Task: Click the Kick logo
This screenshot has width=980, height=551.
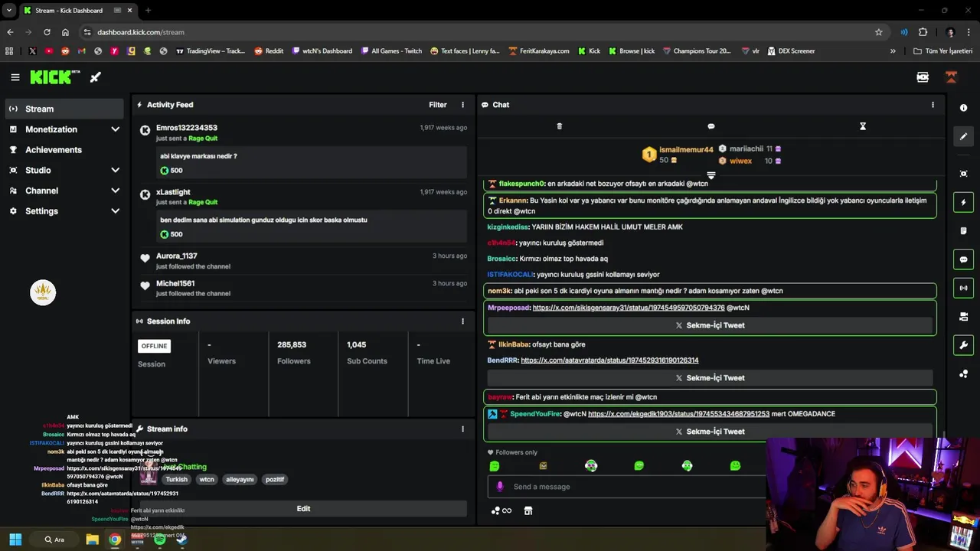Action: tap(55, 77)
